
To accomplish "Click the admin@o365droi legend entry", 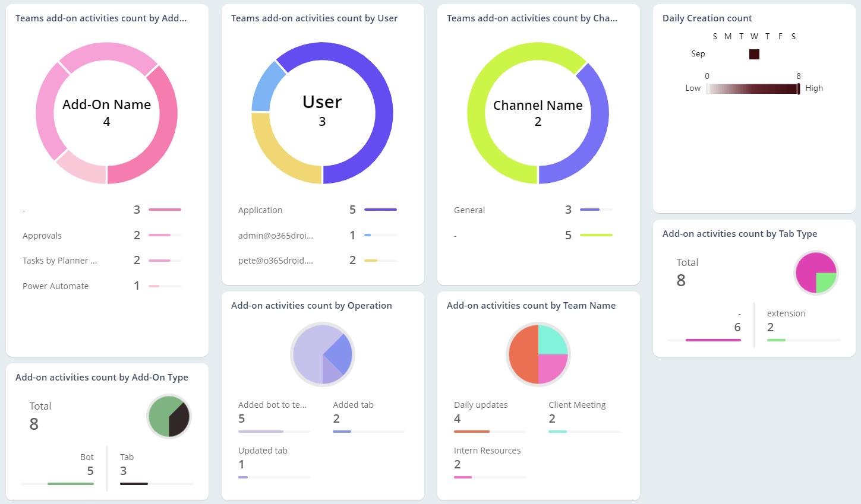I will tap(276, 235).
